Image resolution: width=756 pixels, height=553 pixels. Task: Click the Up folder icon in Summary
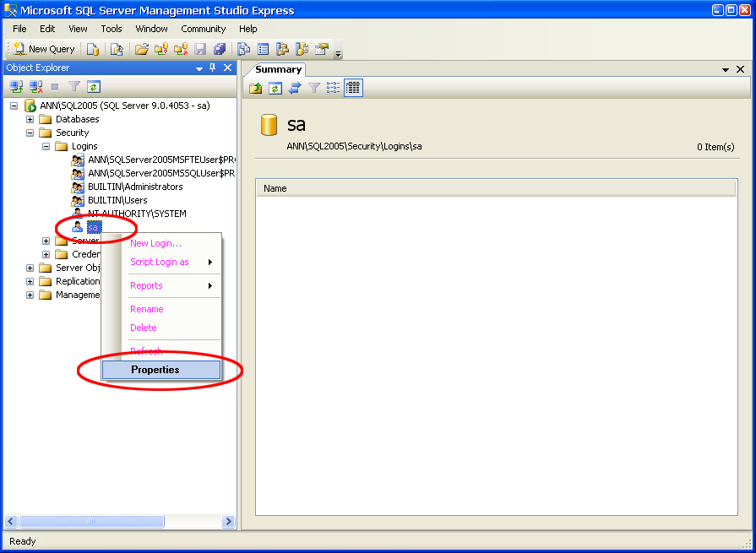tap(256, 88)
